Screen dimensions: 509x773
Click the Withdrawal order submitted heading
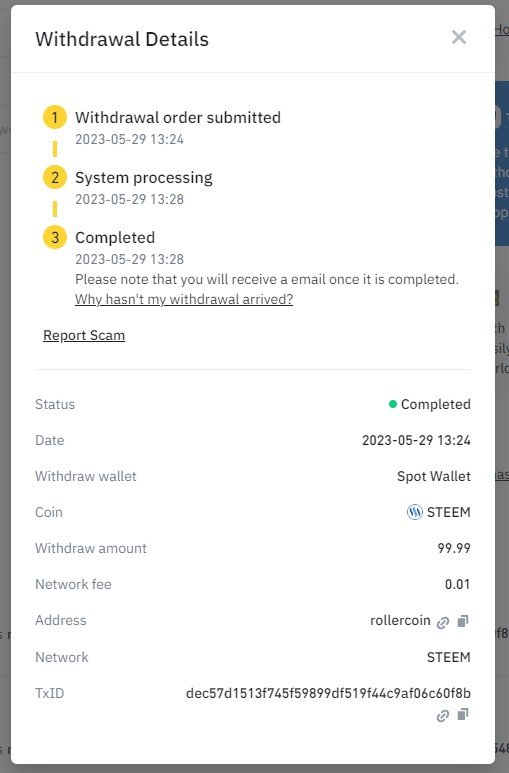(178, 117)
